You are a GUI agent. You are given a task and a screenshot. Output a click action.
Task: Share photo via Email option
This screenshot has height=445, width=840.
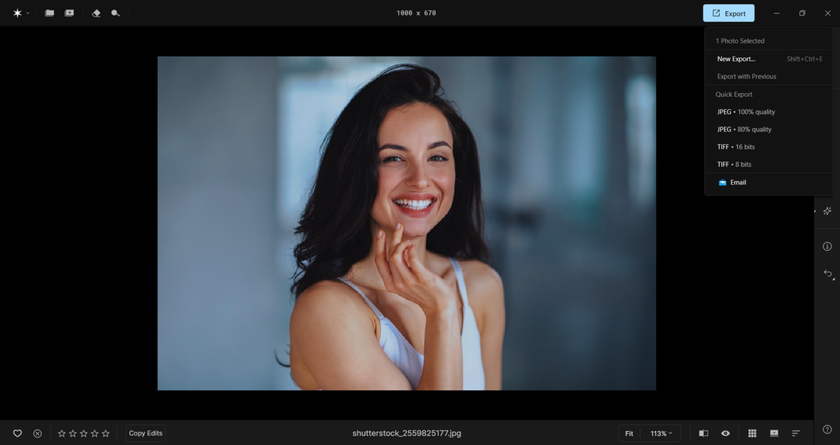tap(768, 182)
